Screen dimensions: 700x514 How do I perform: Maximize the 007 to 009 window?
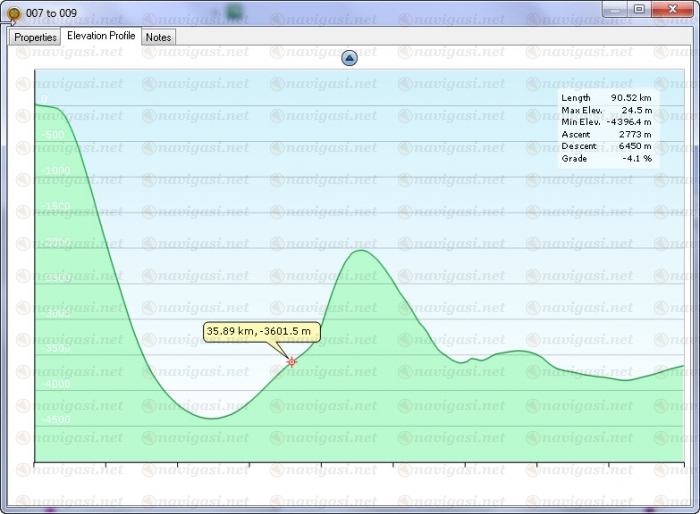[639, 9]
